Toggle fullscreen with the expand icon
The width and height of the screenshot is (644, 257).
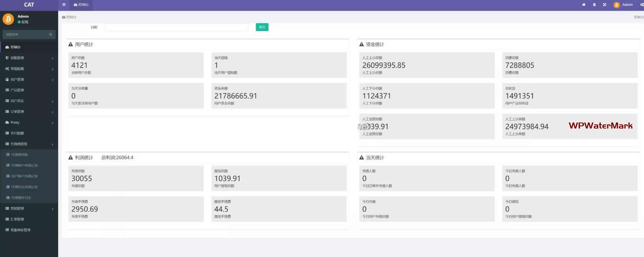[605, 5]
